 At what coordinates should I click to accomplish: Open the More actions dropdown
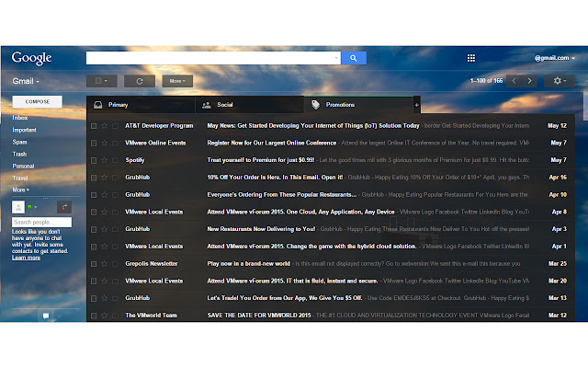point(177,81)
